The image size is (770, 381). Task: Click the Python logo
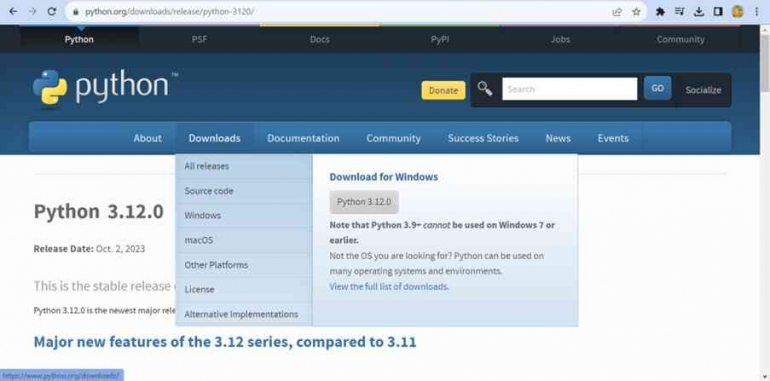(105, 87)
